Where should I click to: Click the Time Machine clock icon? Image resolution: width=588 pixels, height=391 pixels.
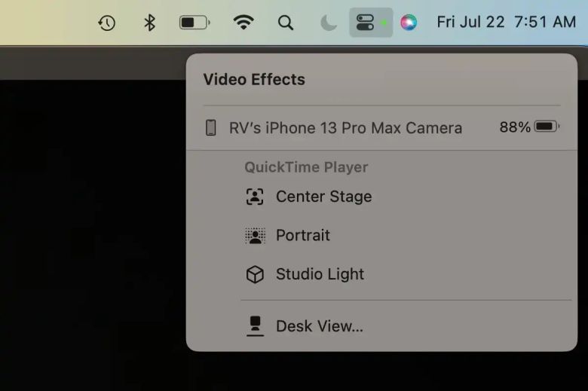point(107,23)
